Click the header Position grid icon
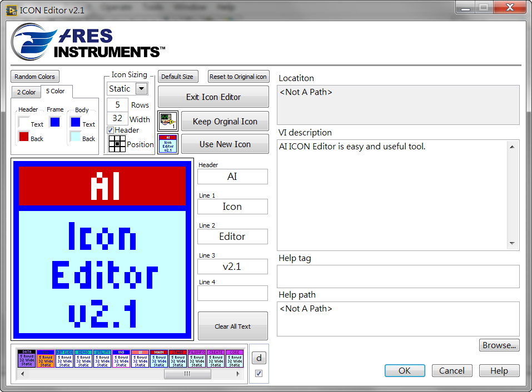The width and height of the screenshot is (532, 392). coord(117,144)
